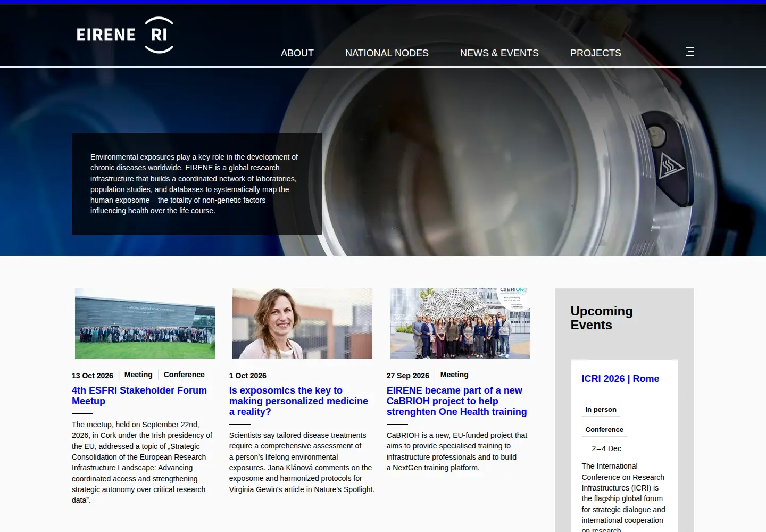
Task: Open the PROJECTS menu
Action: pos(596,53)
